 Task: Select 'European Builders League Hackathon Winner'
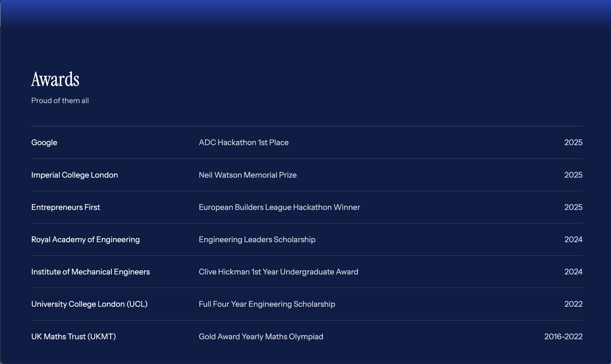coord(279,207)
